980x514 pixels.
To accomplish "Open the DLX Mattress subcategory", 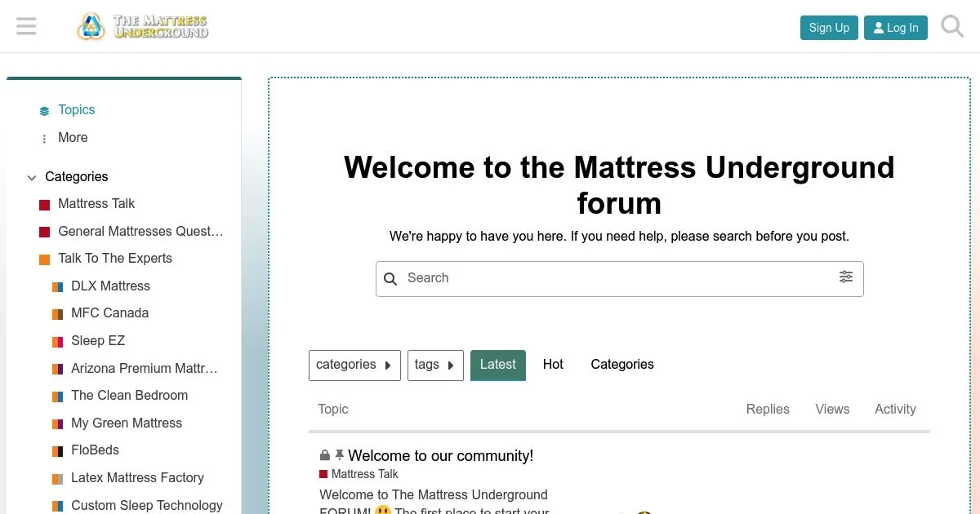I will 110,286.
